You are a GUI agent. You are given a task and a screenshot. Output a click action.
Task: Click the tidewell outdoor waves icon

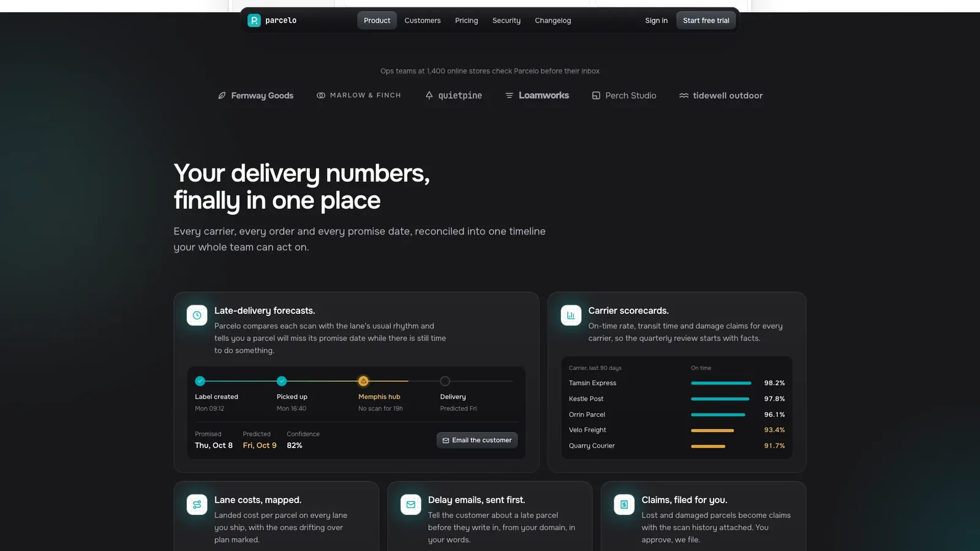pyautogui.click(x=684, y=96)
